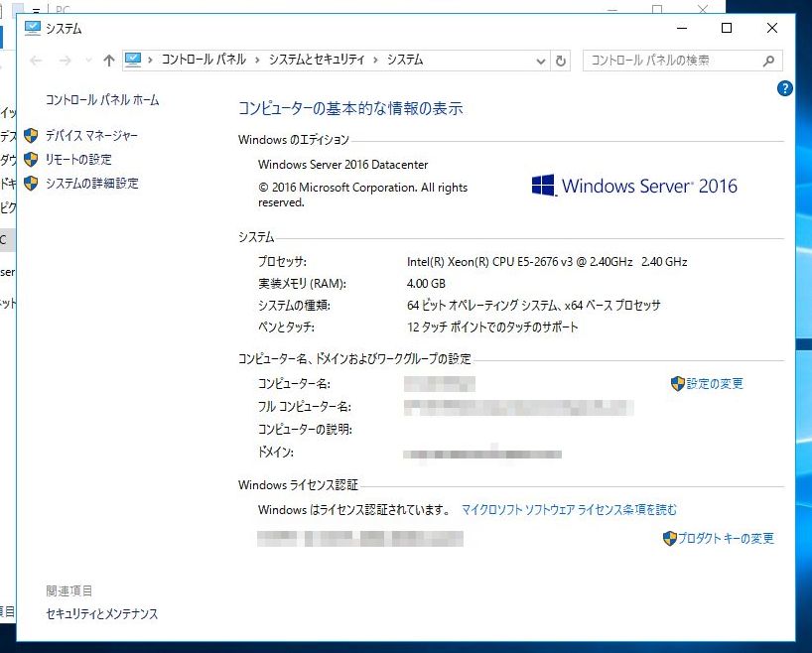Viewport: 812px width, 653px height.
Task: Select システム in the breadcrumb path
Action: pyautogui.click(x=405, y=61)
